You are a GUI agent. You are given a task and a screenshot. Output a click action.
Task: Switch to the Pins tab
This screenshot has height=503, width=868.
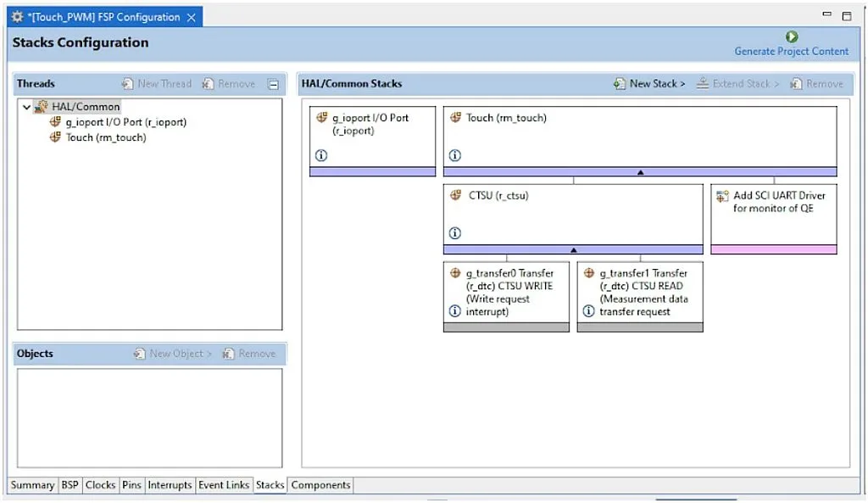pyautogui.click(x=131, y=485)
